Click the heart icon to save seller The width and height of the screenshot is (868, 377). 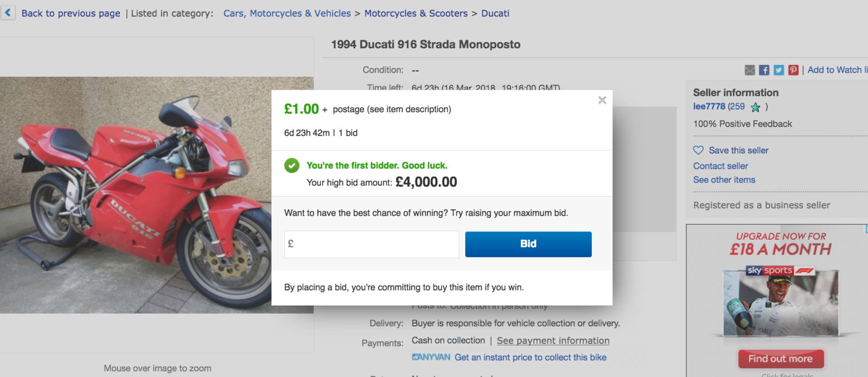tap(698, 150)
